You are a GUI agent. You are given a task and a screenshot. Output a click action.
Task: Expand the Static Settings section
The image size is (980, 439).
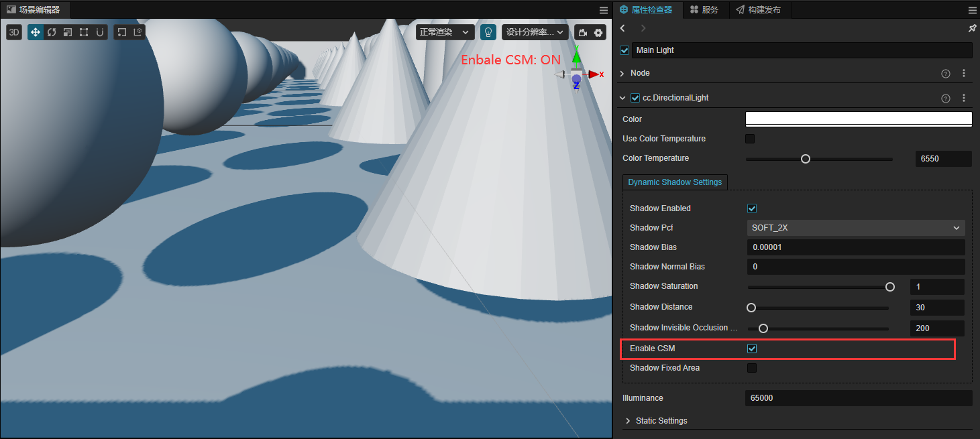point(661,421)
